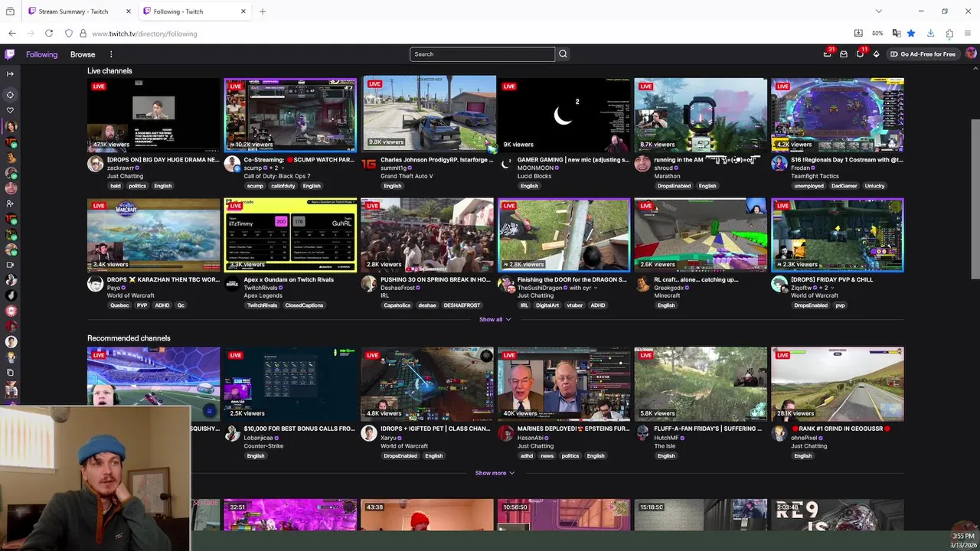Open the Teamfight Tactics category link
This screenshot has height=551, width=980.
click(815, 176)
